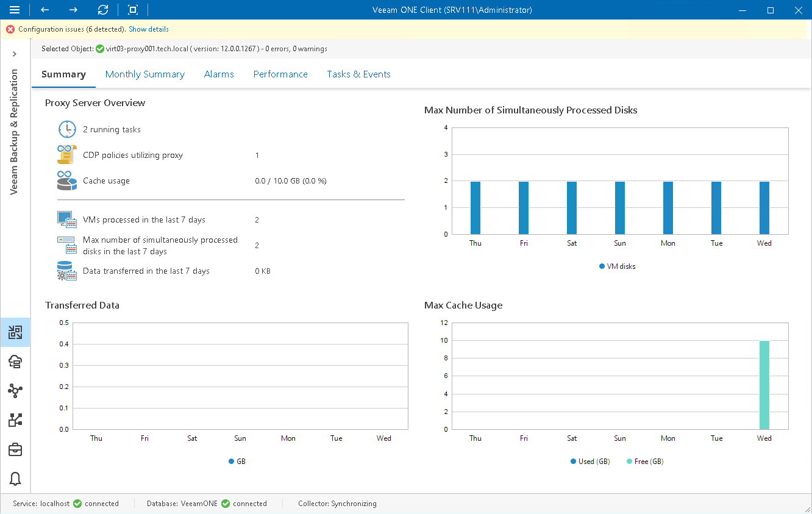
Task: Toggle the Free (GB) legend marker
Action: pos(630,462)
